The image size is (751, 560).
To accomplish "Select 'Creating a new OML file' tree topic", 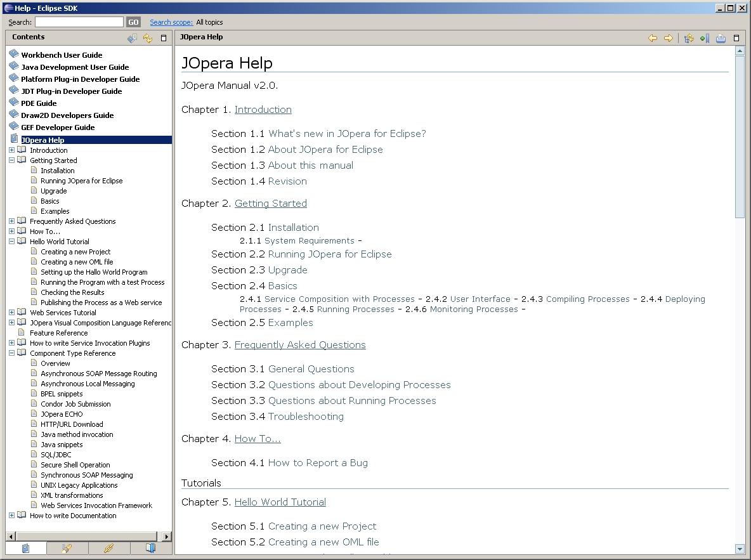I will click(x=77, y=262).
